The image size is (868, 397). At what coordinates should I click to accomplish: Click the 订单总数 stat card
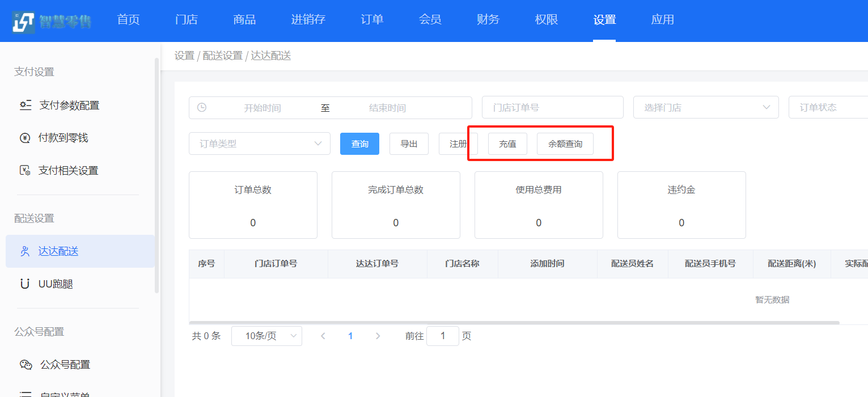click(x=253, y=205)
